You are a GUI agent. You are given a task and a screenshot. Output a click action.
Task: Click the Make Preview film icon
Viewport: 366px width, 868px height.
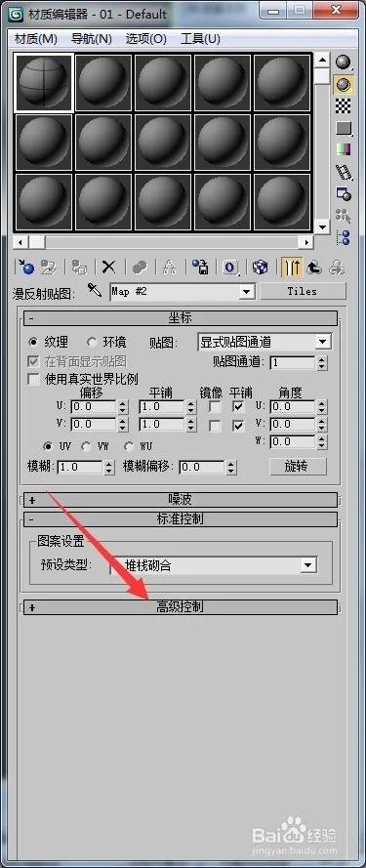344,172
